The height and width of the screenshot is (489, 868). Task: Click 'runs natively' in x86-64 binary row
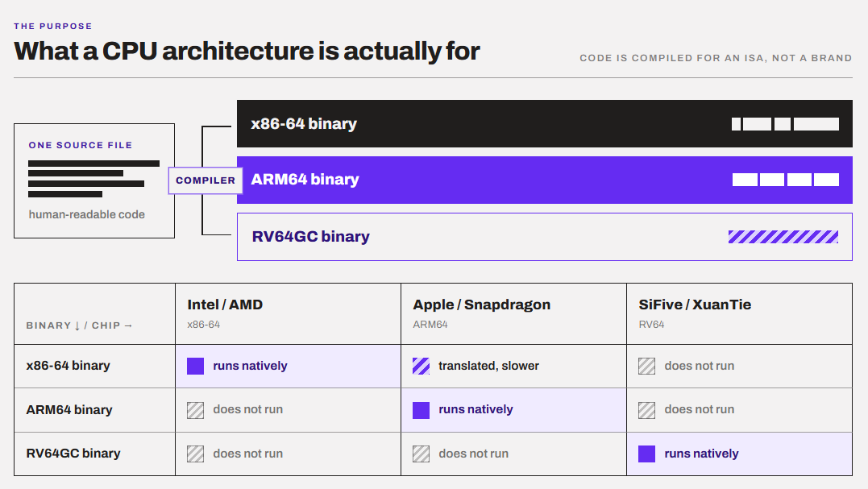(x=250, y=366)
